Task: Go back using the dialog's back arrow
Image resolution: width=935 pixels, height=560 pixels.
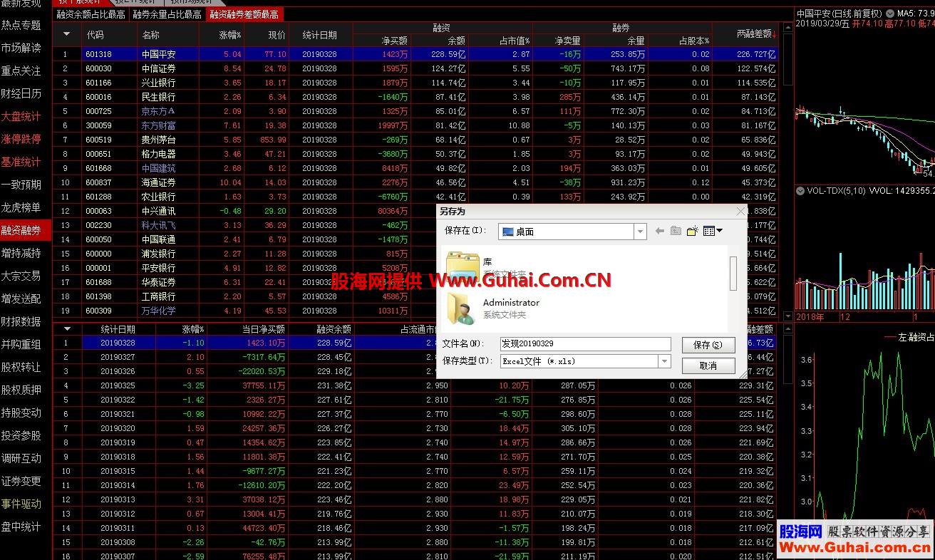Action: coord(659,231)
